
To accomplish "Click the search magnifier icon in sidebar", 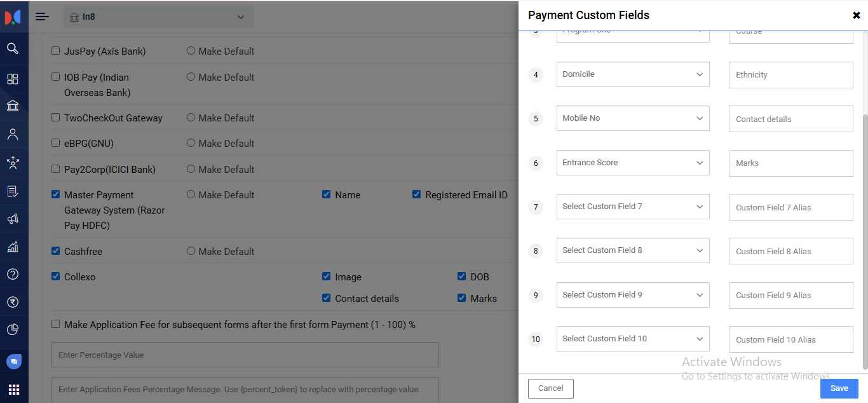I will [13, 48].
